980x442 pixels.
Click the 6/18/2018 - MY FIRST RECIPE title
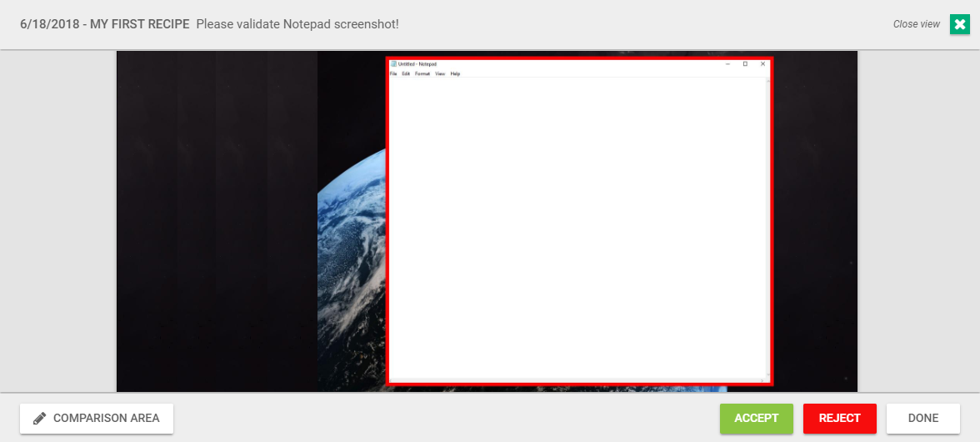coord(104,24)
